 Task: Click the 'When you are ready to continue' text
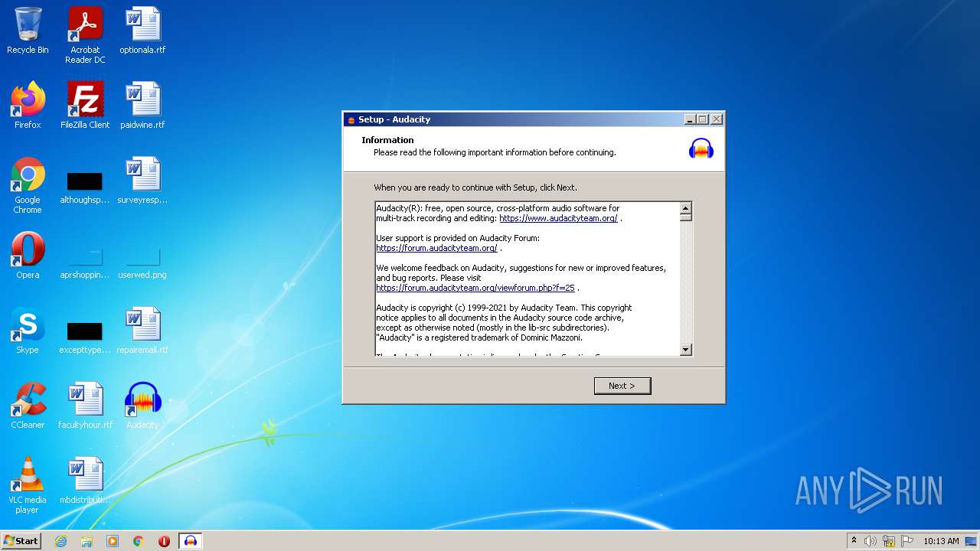(475, 187)
